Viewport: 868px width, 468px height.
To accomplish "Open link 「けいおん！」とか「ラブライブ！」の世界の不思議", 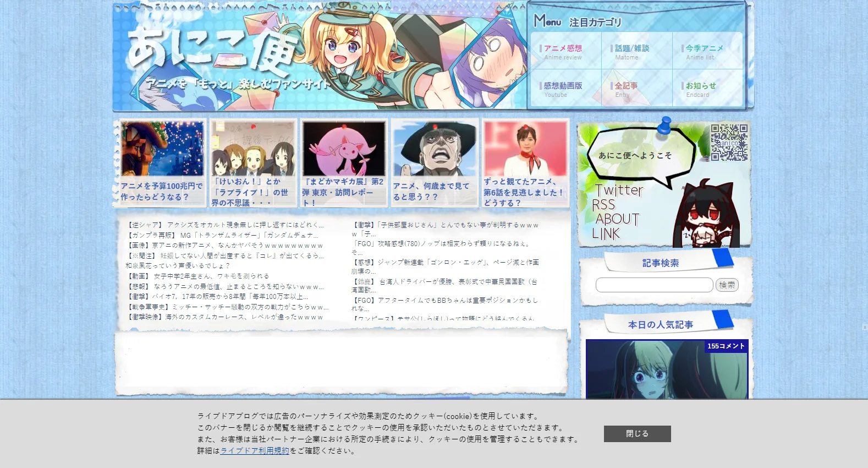I will [x=250, y=192].
